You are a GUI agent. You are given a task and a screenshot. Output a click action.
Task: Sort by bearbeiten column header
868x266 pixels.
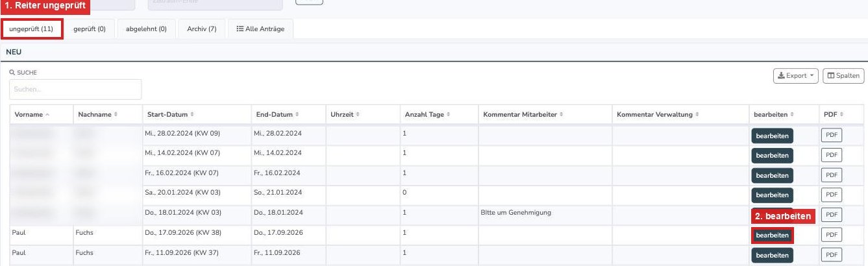(x=784, y=114)
